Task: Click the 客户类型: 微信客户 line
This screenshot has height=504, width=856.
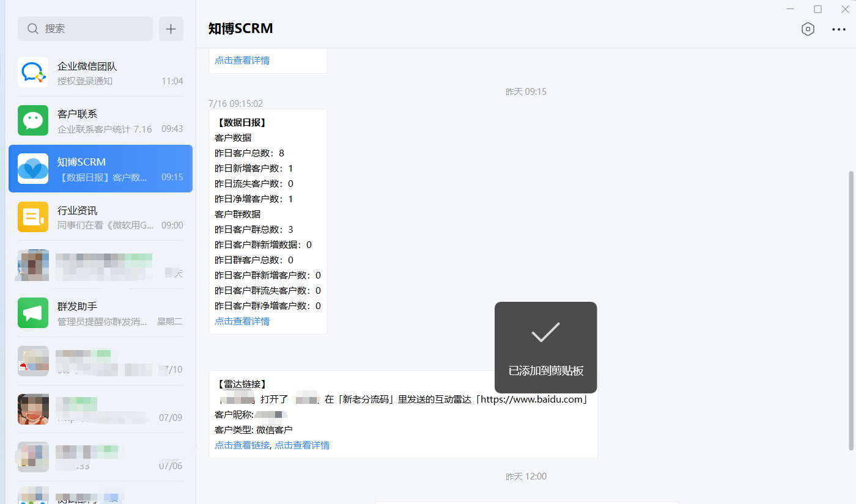Action: pyautogui.click(x=254, y=430)
